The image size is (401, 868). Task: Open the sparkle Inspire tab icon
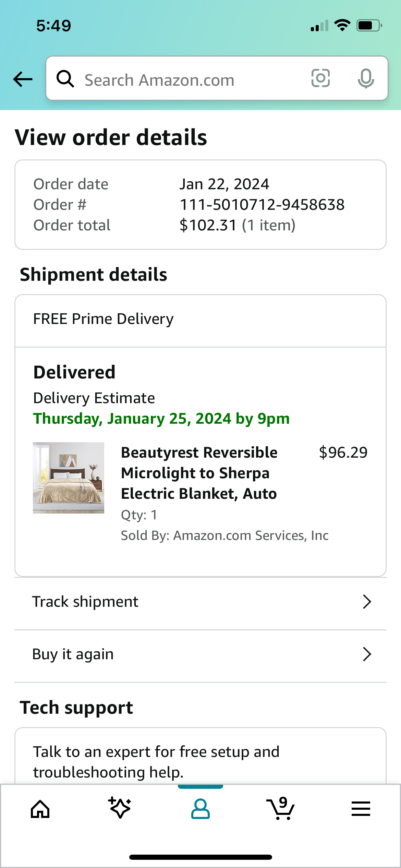pyautogui.click(x=120, y=808)
